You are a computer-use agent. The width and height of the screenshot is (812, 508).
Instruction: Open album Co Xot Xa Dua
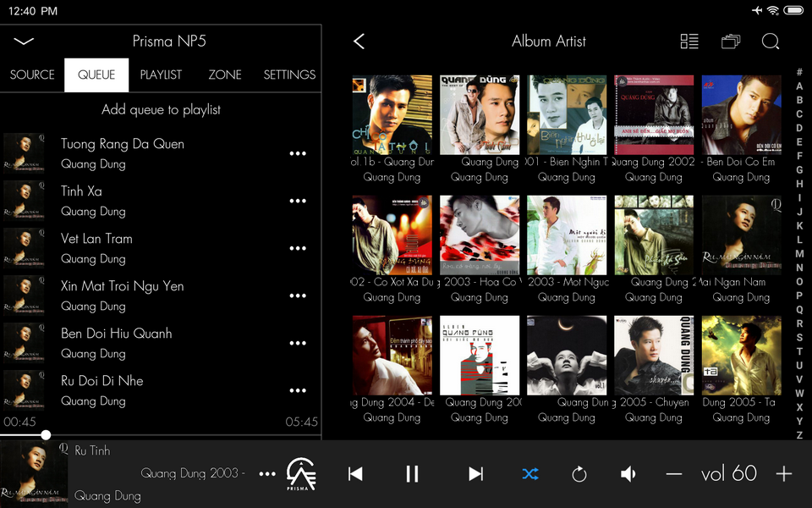392,235
